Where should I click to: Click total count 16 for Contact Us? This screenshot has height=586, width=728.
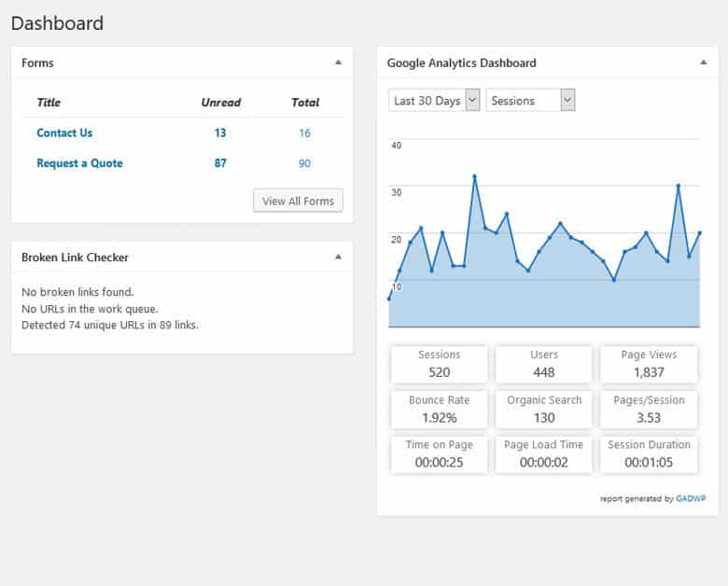point(304,133)
